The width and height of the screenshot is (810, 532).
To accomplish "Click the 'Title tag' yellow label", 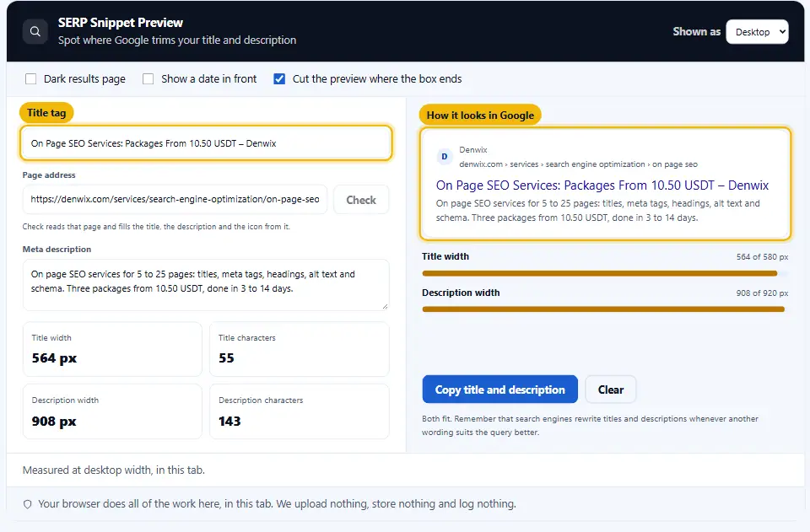I will tap(46, 112).
